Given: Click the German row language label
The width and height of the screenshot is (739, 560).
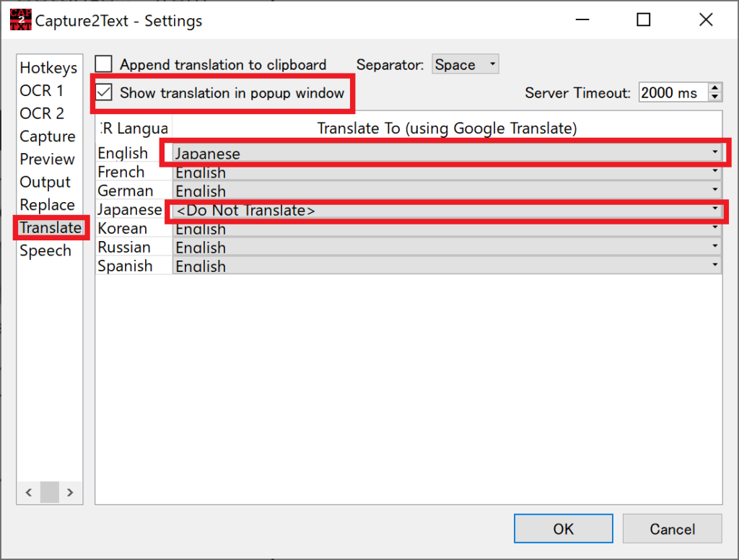Looking at the screenshot, I should [126, 191].
